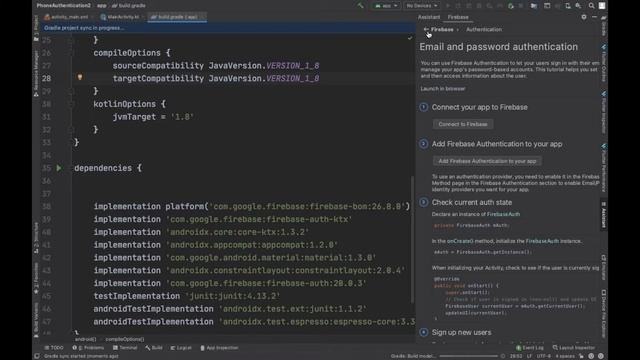The width and height of the screenshot is (640, 360).
Task: Open the App Inspection tool window
Action: [x=219, y=348]
